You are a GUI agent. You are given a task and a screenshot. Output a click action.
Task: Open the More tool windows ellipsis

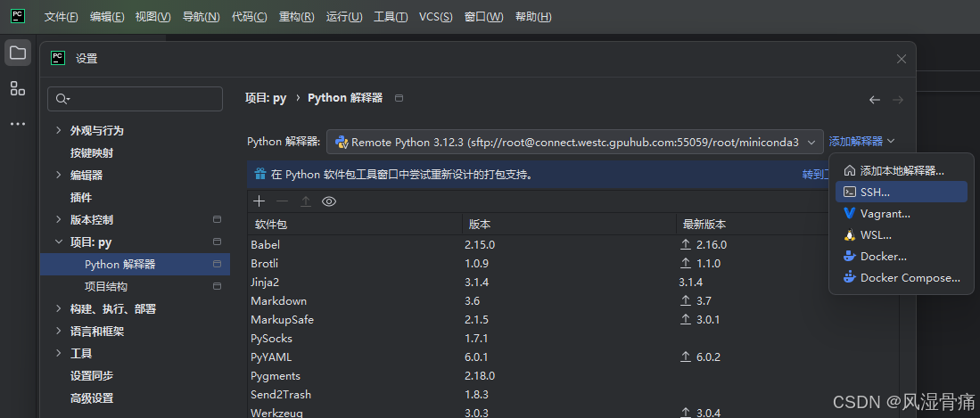[18, 124]
